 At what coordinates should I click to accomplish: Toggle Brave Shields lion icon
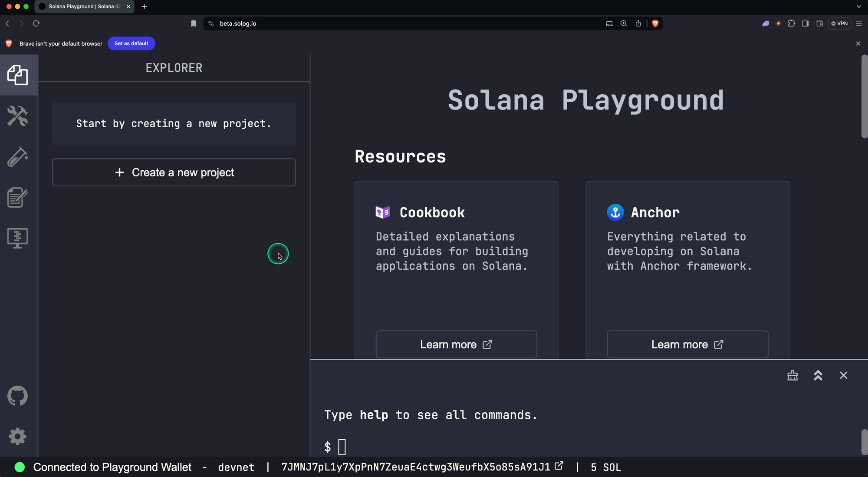(655, 23)
